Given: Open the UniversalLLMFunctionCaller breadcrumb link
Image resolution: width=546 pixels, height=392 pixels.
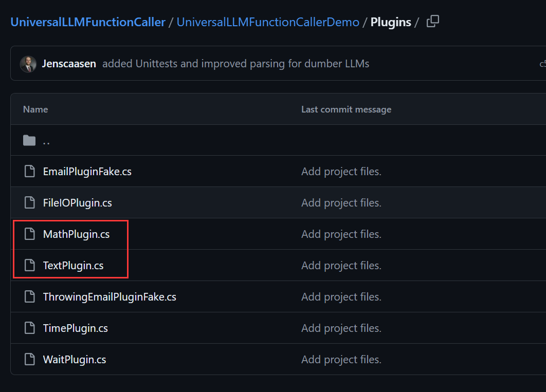Looking at the screenshot, I should coord(88,22).
